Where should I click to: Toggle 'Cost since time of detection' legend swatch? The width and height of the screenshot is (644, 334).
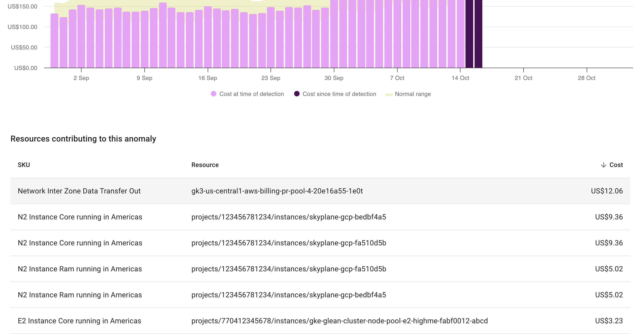click(x=297, y=94)
